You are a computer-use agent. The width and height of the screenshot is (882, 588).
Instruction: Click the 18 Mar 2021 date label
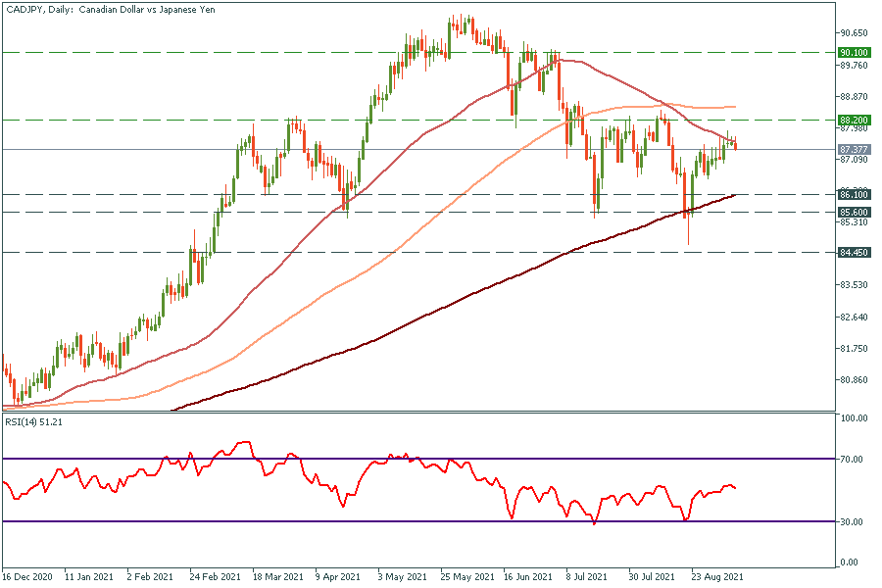click(x=274, y=578)
